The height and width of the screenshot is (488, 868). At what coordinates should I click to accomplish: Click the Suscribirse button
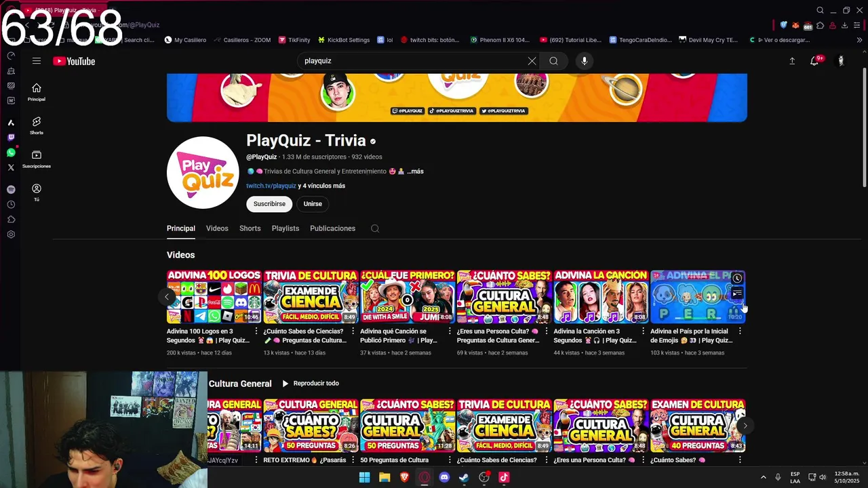[x=269, y=204]
